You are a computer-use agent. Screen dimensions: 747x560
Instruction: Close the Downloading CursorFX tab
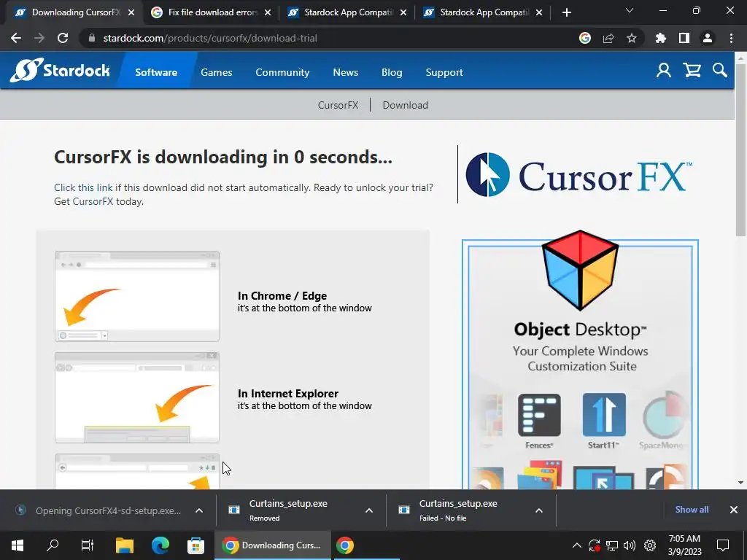(131, 13)
